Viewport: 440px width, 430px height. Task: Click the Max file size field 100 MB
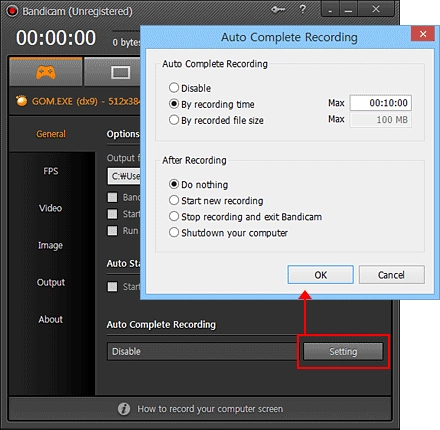coord(381,120)
